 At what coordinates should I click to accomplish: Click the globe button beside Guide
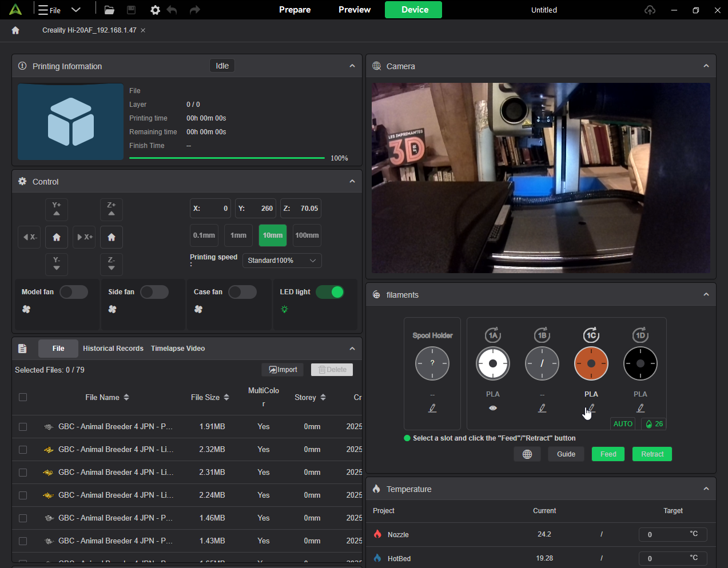pos(527,454)
